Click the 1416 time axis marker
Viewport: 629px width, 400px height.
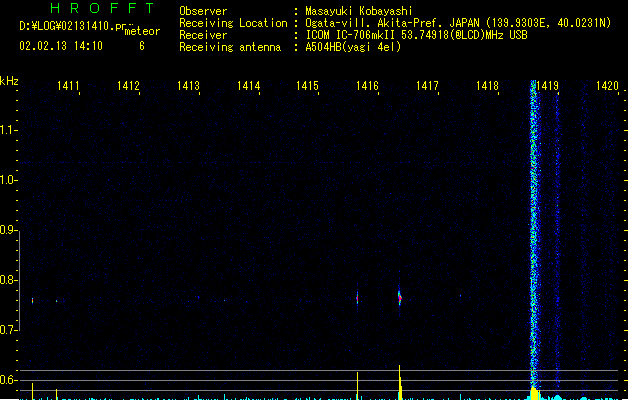click(367, 86)
